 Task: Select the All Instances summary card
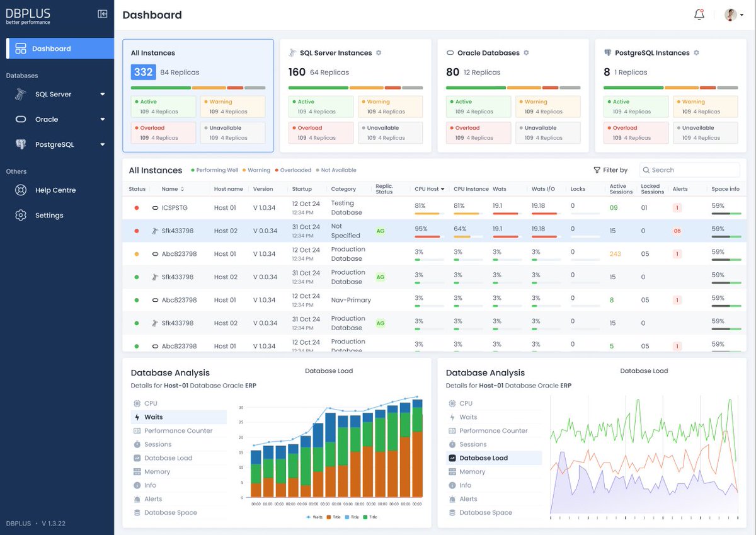pyautogui.click(x=198, y=96)
